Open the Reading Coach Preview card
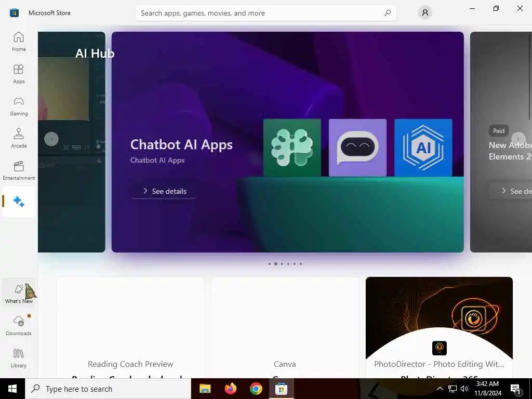The width and height of the screenshot is (532, 399). pos(130,328)
